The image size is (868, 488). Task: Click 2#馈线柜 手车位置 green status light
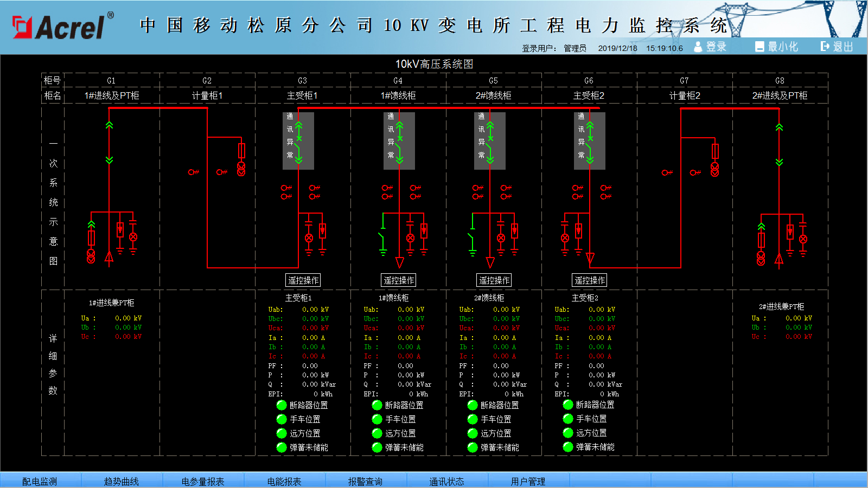tap(473, 419)
